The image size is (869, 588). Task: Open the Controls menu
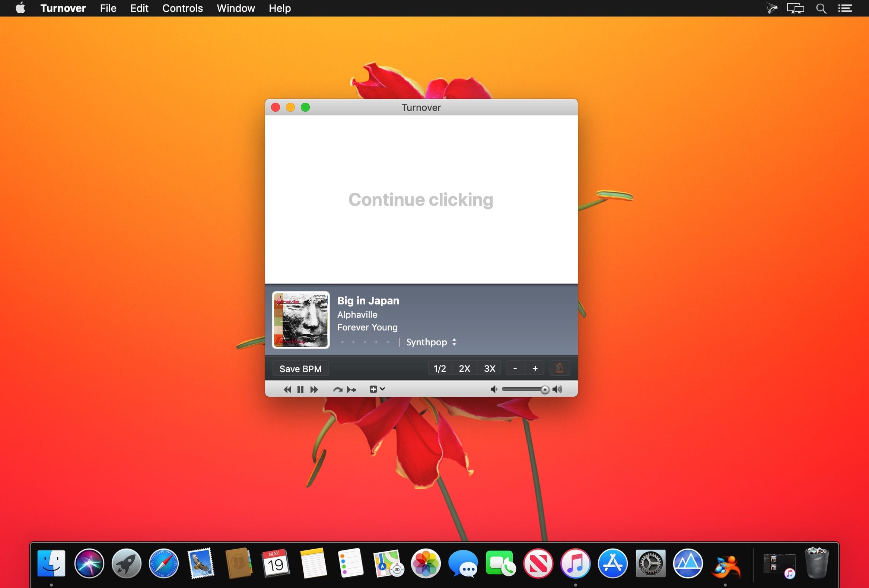pyautogui.click(x=182, y=8)
